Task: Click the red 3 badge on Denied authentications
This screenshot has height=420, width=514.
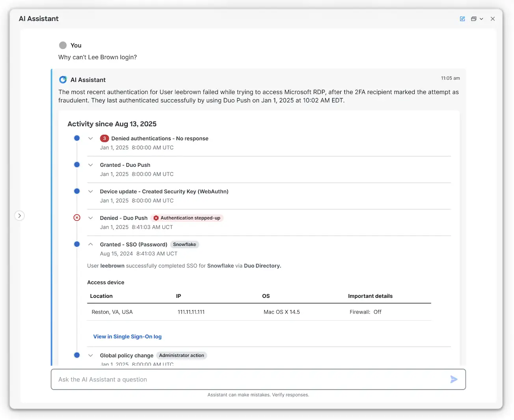Action: (x=104, y=138)
